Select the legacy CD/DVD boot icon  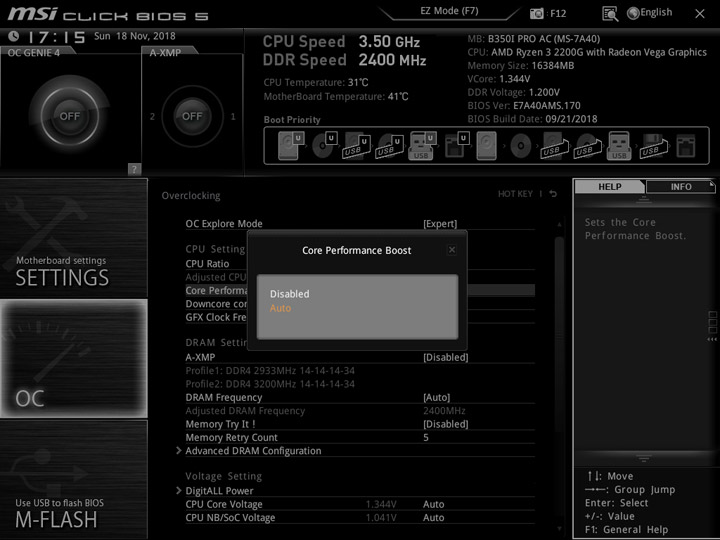pyautogui.click(x=521, y=146)
